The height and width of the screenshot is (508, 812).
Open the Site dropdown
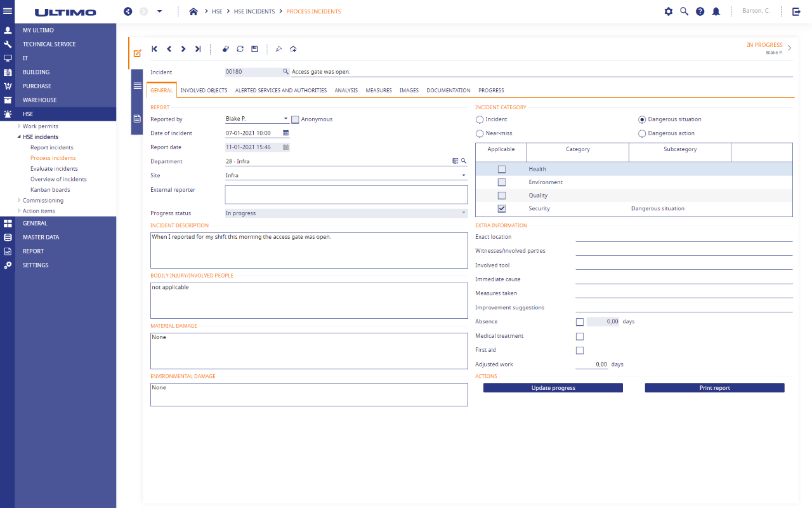[464, 175]
